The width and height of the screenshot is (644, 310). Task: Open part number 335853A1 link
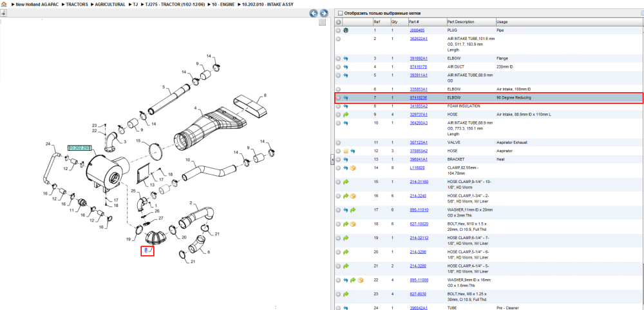tap(419, 89)
